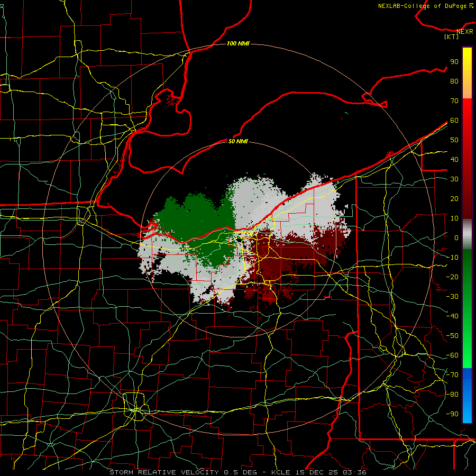This screenshot has height=476, width=476.
Task: Click the 20 value on velocity scale
Action: [454, 199]
